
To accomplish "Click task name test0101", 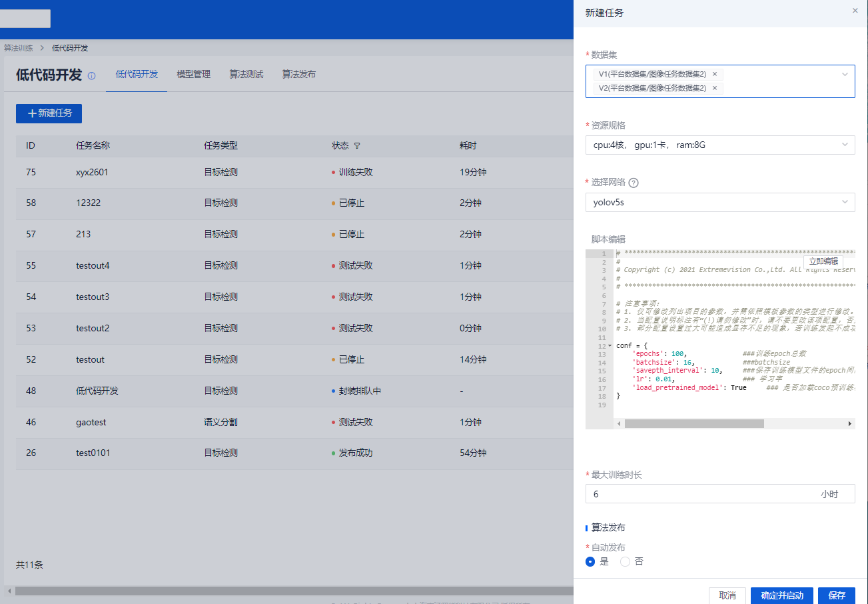I will click(x=93, y=453).
